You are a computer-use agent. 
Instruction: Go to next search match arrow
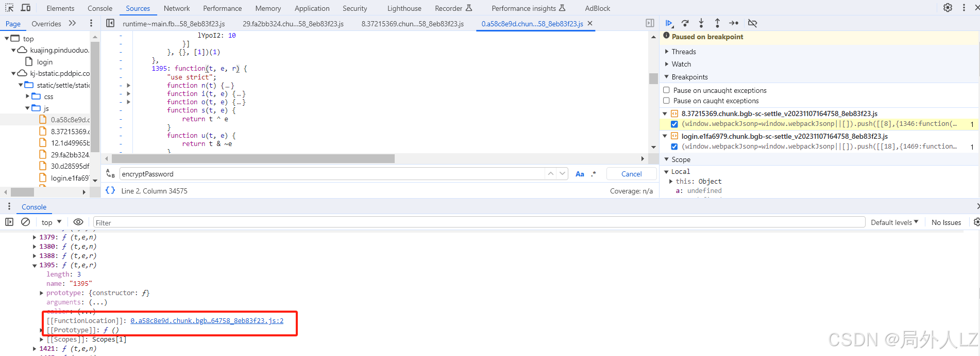(563, 174)
